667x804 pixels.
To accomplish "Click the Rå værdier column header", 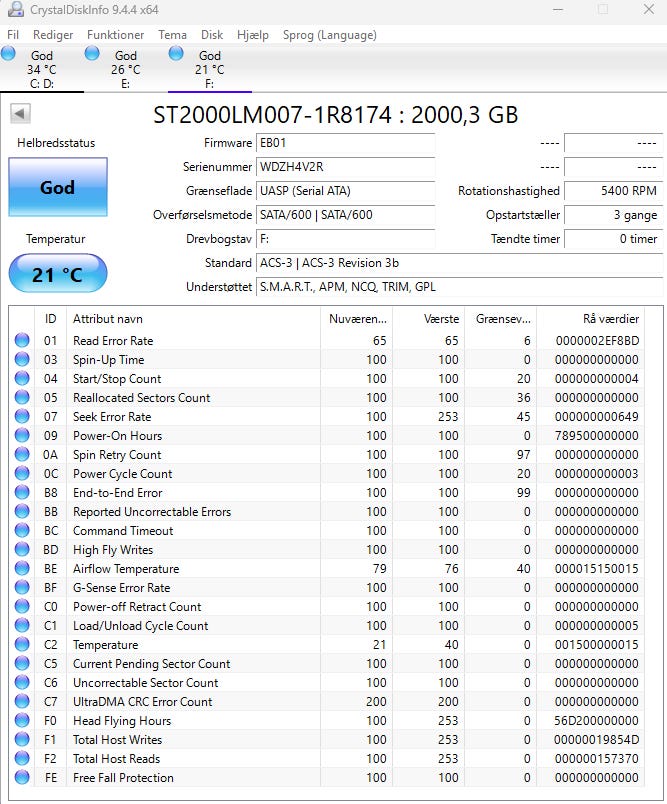I will pyautogui.click(x=591, y=319).
